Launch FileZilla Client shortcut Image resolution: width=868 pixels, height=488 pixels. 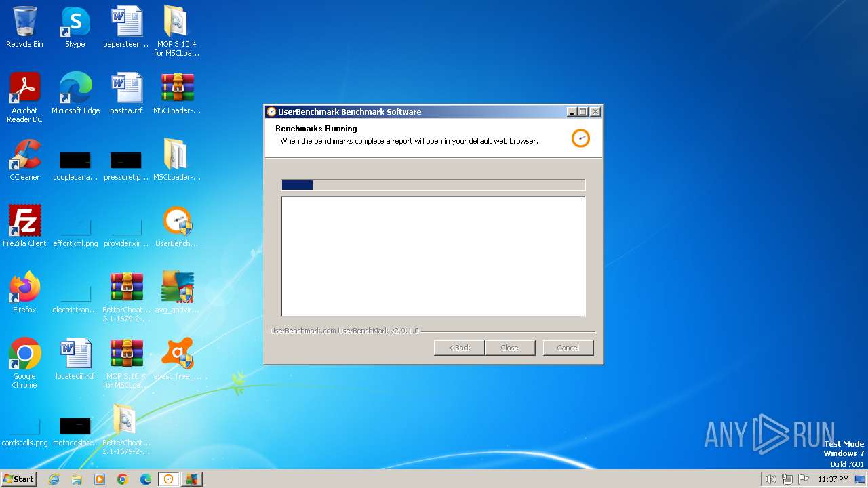(24, 226)
